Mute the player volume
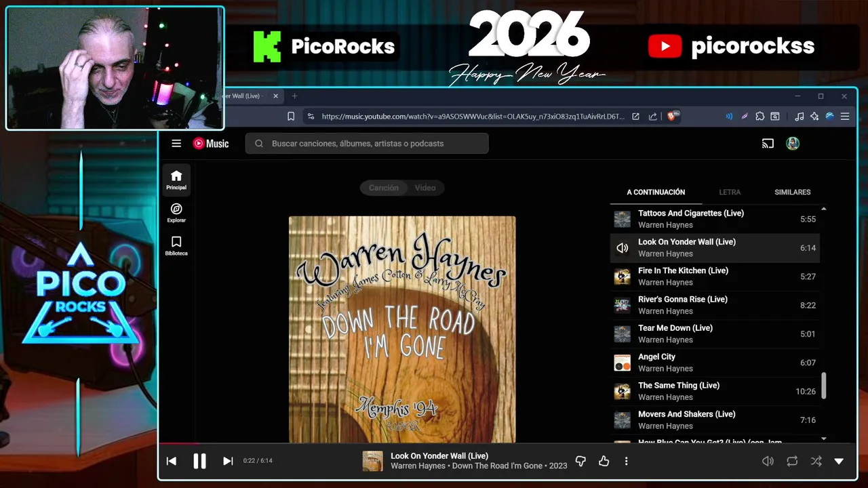Image resolution: width=868 pixels, height=488 pixels. pyautogui.click(x=768, y=461)
